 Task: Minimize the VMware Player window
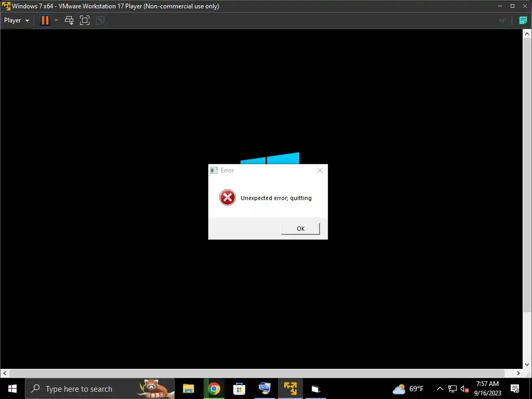(x=500, y=6)
